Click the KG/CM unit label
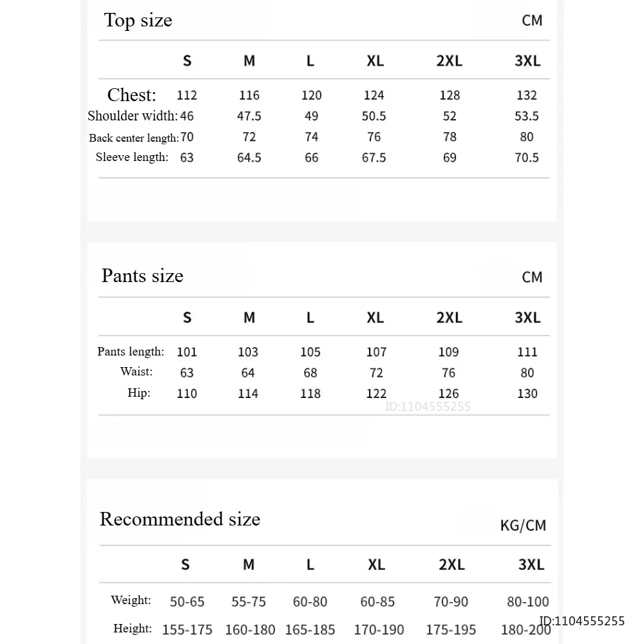The image size is (644, 644). click(523, 526)
